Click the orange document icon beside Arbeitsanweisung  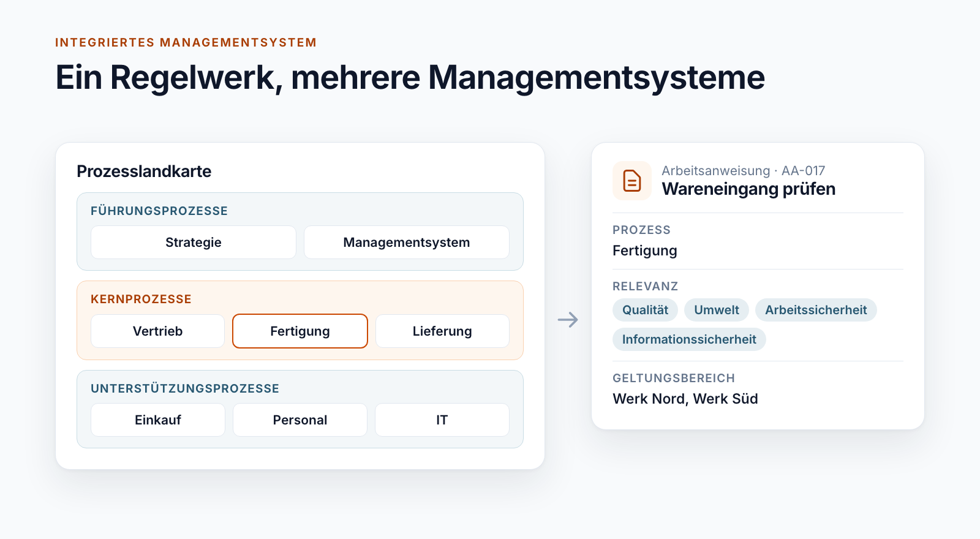click(x=632, y=181)
